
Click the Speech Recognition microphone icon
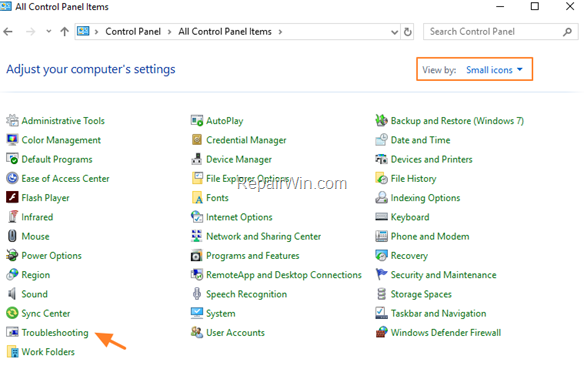[197, 294]
